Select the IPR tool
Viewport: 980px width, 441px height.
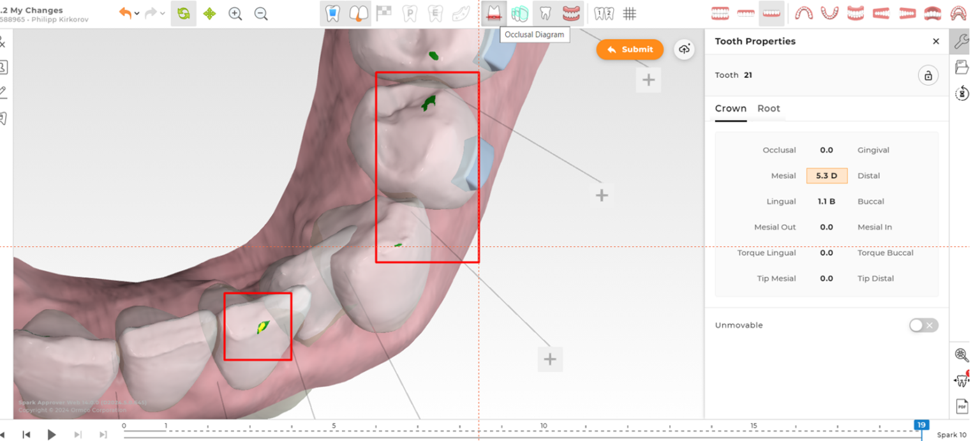[358, 13]
